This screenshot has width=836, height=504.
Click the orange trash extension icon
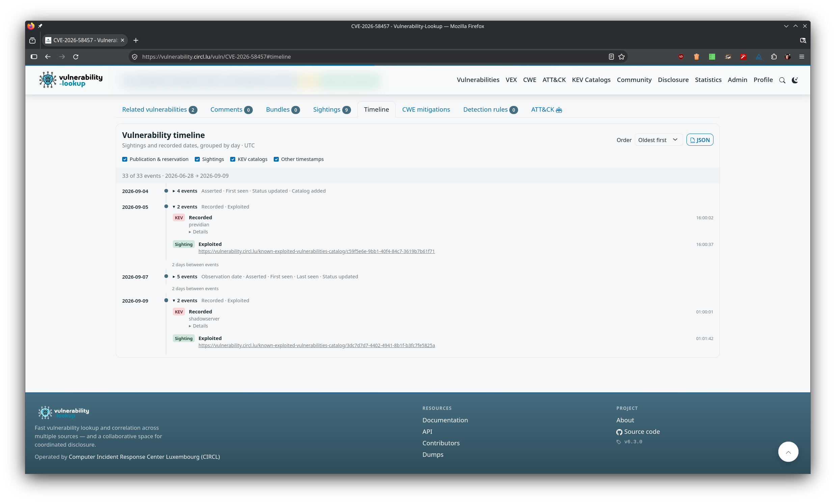tap(696, 57)
